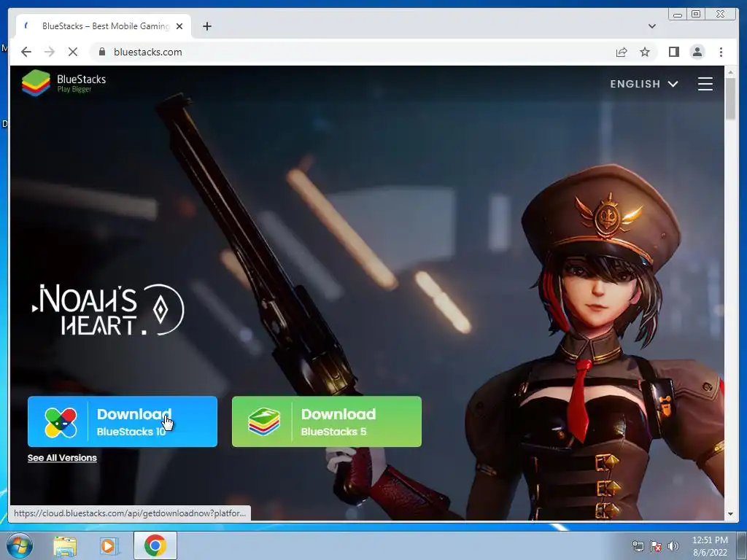
Task: Go back using the browser back arrow
Action: [26, 52]
